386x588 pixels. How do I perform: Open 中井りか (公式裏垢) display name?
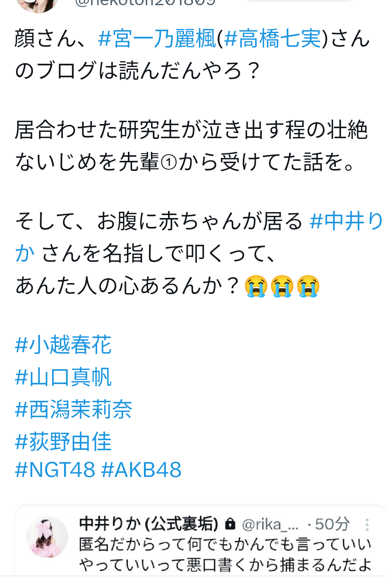click(x=149, y=524)
